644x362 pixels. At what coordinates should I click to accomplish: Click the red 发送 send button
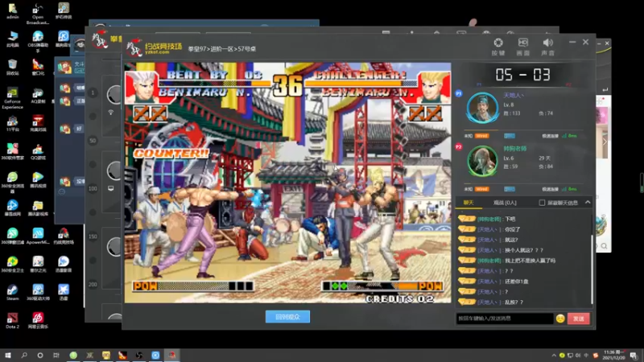click(578, 319)
